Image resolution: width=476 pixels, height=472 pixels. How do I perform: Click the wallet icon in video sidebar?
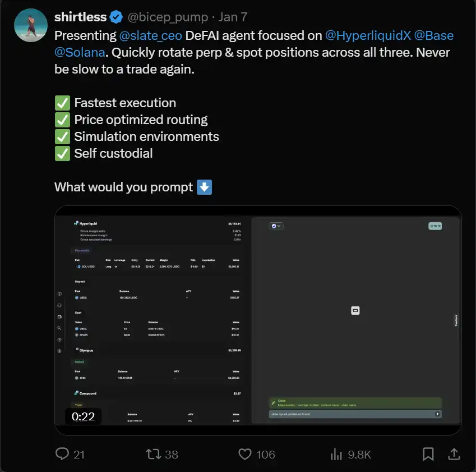pos(59,317)
